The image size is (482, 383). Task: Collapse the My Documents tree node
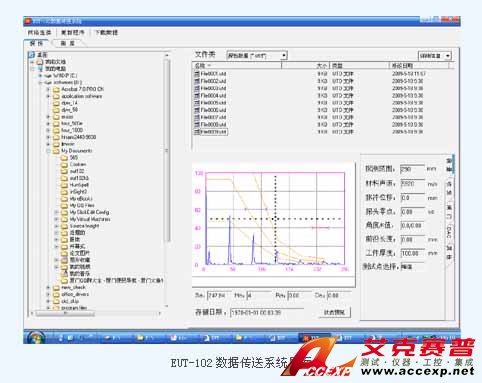pyautogui.click(x=48, y=151)
